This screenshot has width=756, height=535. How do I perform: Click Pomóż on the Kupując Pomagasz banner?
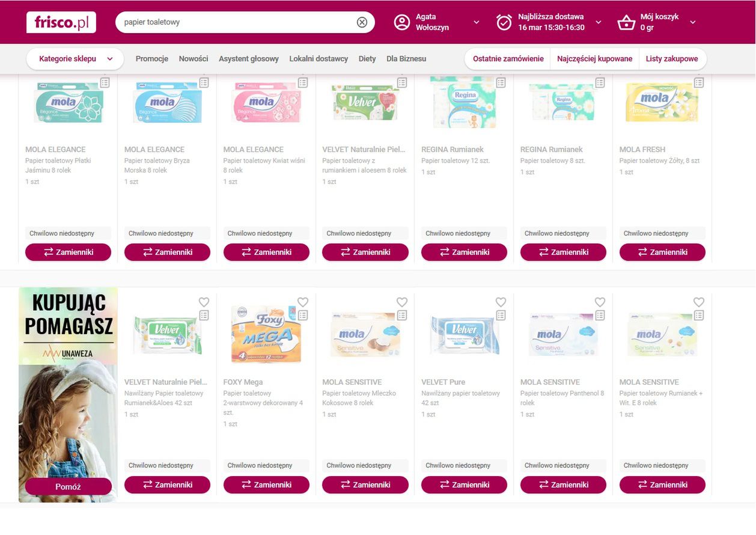pyautogui.click(x=69, y=486)
